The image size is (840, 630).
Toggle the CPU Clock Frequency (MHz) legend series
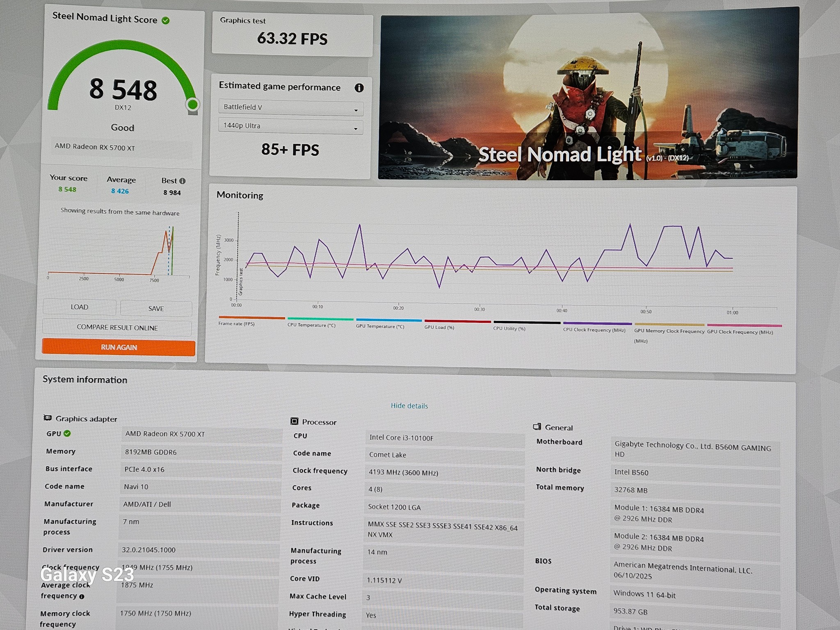(594, 330)
